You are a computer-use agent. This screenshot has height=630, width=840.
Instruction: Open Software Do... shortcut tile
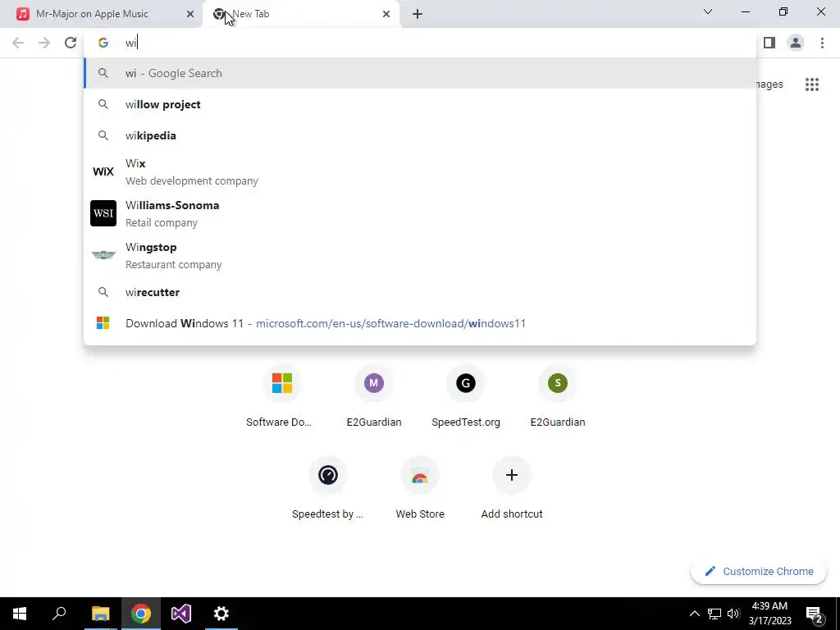(x=282, y=396)
